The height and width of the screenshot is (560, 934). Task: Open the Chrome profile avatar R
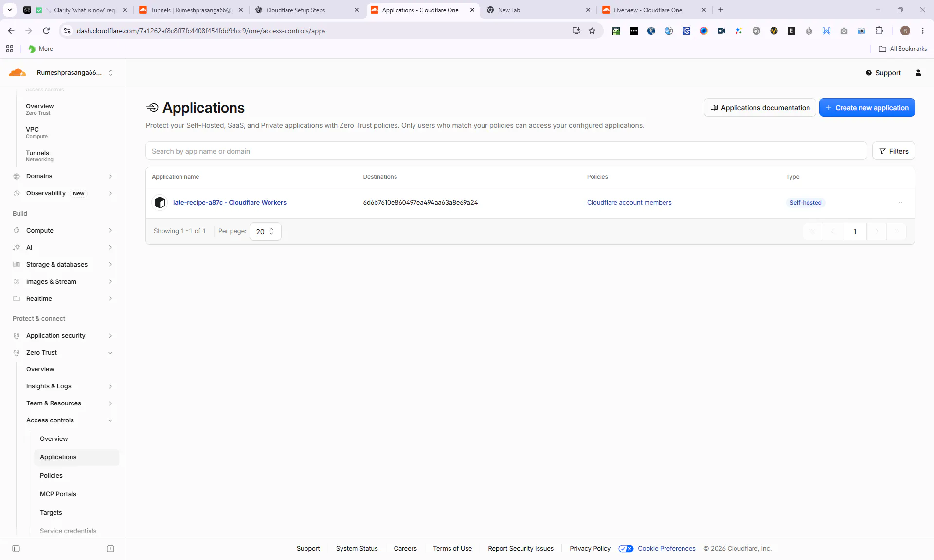[x=905, y=31]
